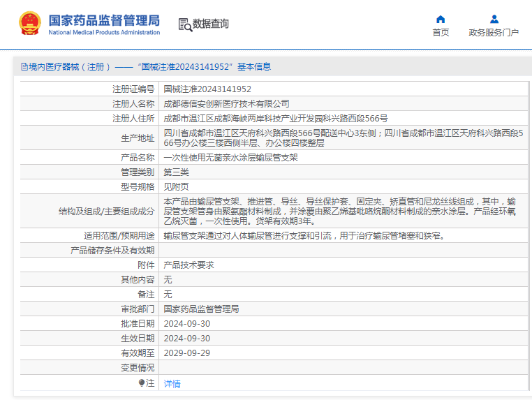Click the 见附页 model spec value
The width and height of the screenshot is (532, 400).
point(176,186)
